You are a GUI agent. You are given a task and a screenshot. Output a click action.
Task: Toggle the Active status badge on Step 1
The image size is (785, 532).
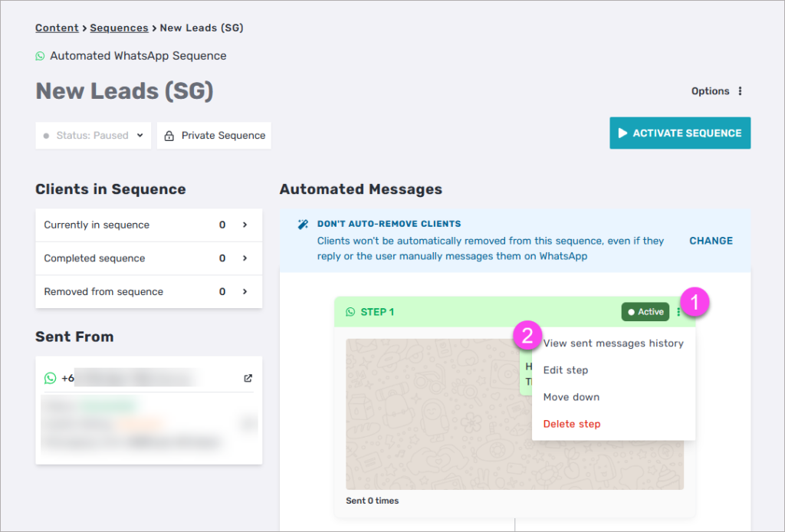tap(645, 312)
